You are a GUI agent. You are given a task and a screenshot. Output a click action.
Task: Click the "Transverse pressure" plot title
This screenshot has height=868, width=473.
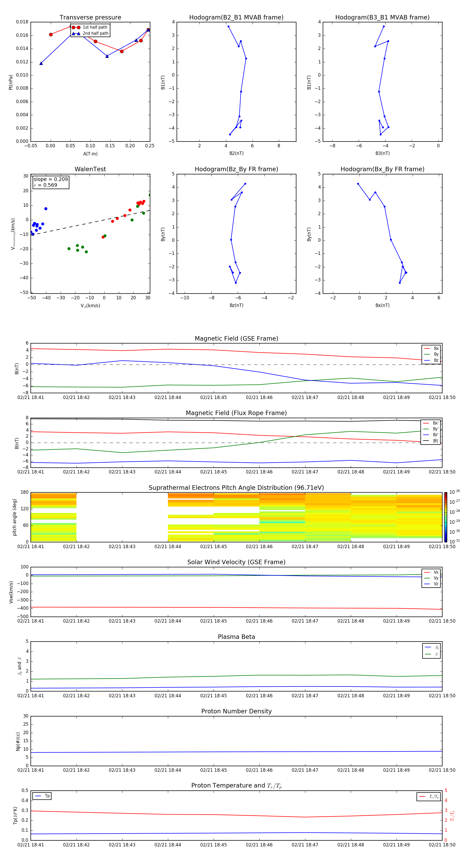(90, 18)
